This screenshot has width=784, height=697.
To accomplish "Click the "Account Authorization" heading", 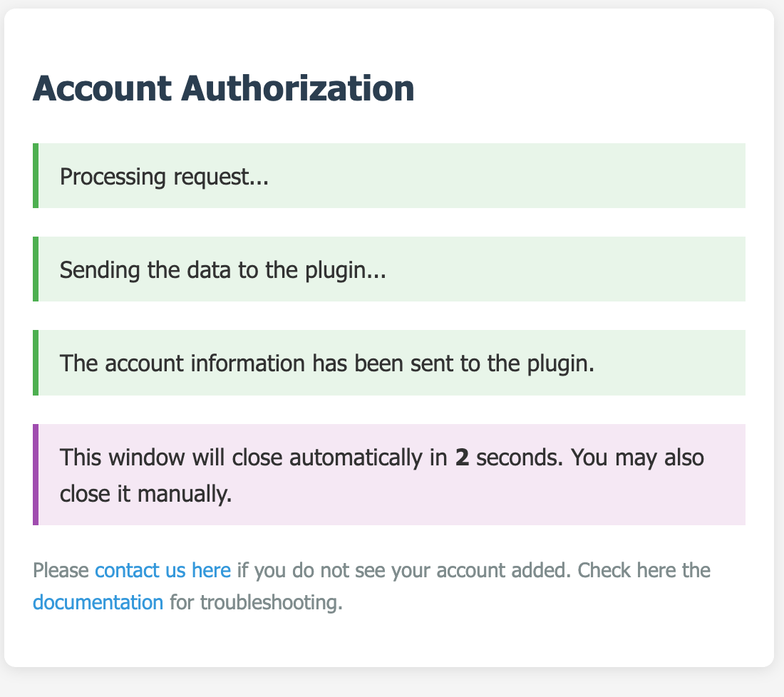I will coord(223,89).
